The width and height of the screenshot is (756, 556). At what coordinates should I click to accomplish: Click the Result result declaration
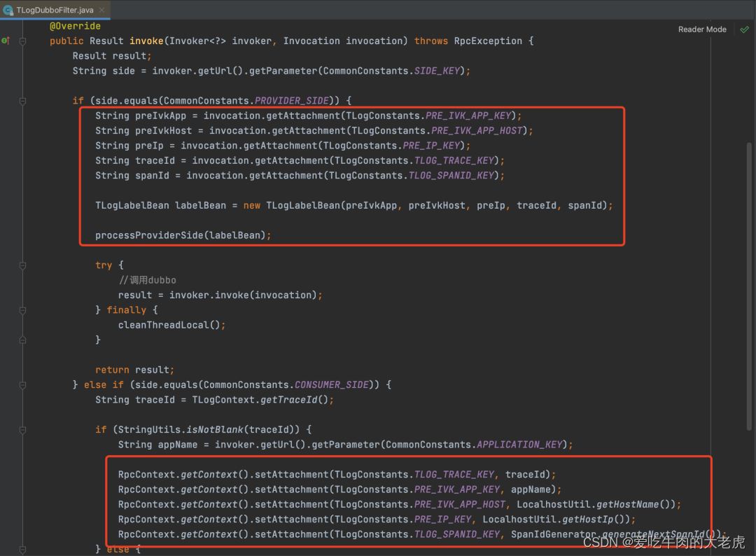[112, 56]
